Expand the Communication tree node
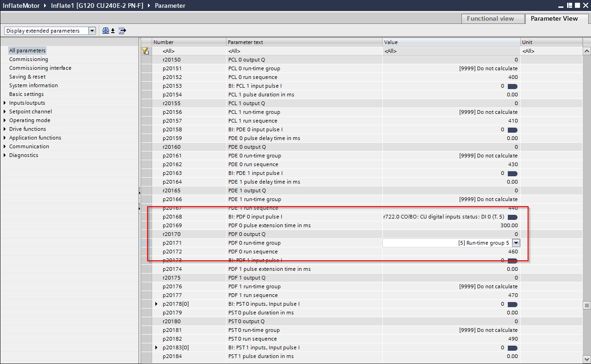591x364 pixels. coord(5,146)
